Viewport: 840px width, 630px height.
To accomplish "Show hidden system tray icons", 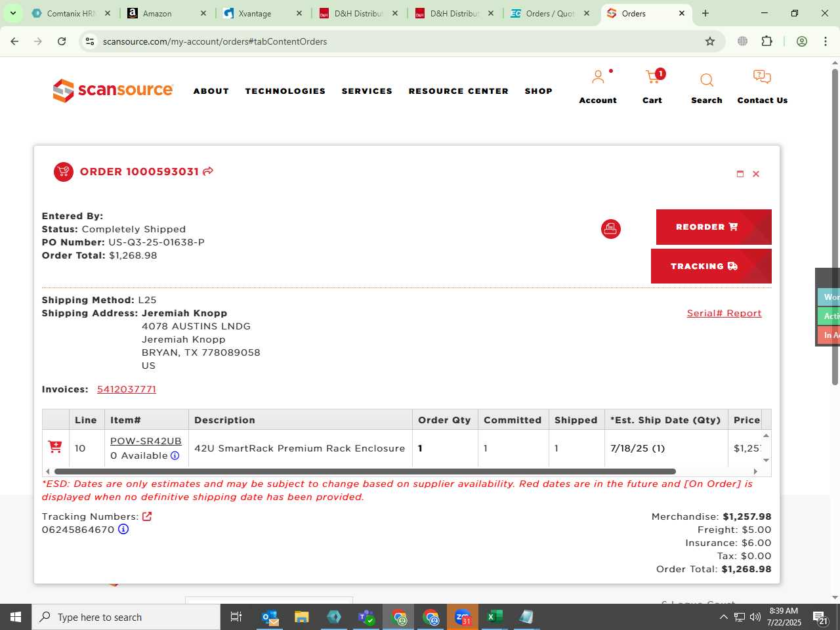I will coord(723,617).
